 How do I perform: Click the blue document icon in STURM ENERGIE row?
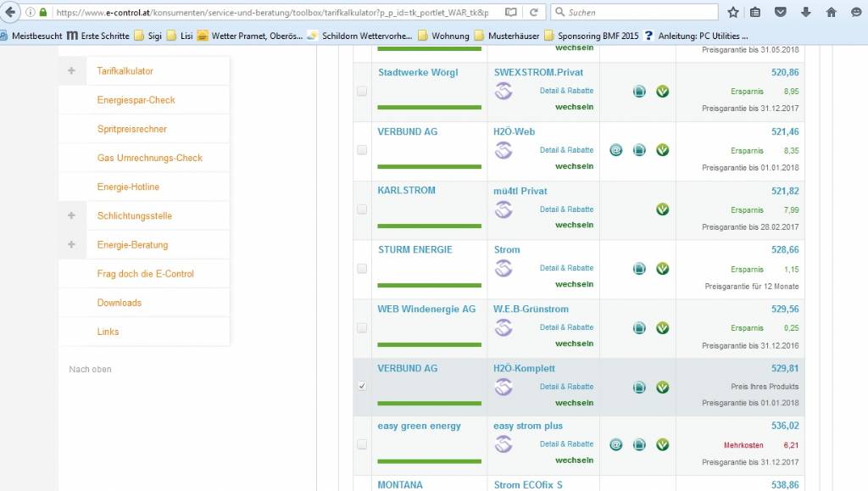[639, 269]
